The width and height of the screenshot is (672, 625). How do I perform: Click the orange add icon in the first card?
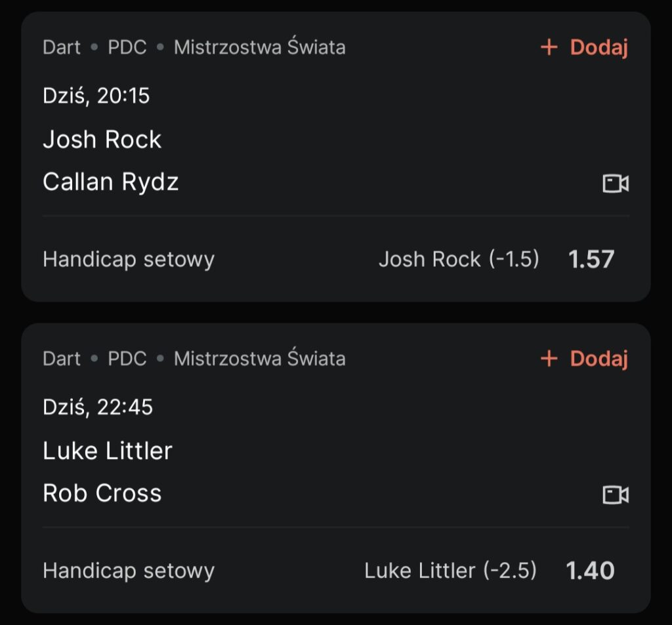coord(549,48)
